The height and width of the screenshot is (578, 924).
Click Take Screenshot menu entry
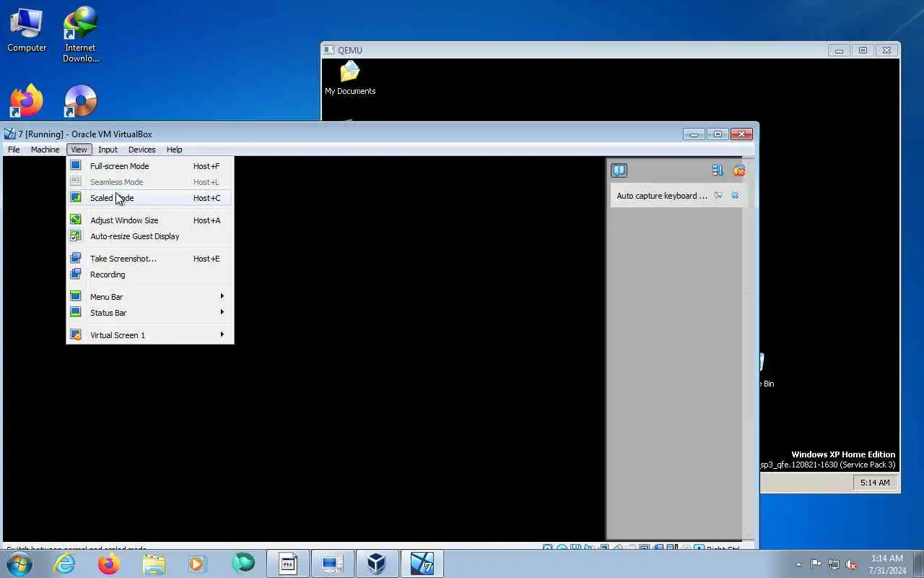click(149, 259)
